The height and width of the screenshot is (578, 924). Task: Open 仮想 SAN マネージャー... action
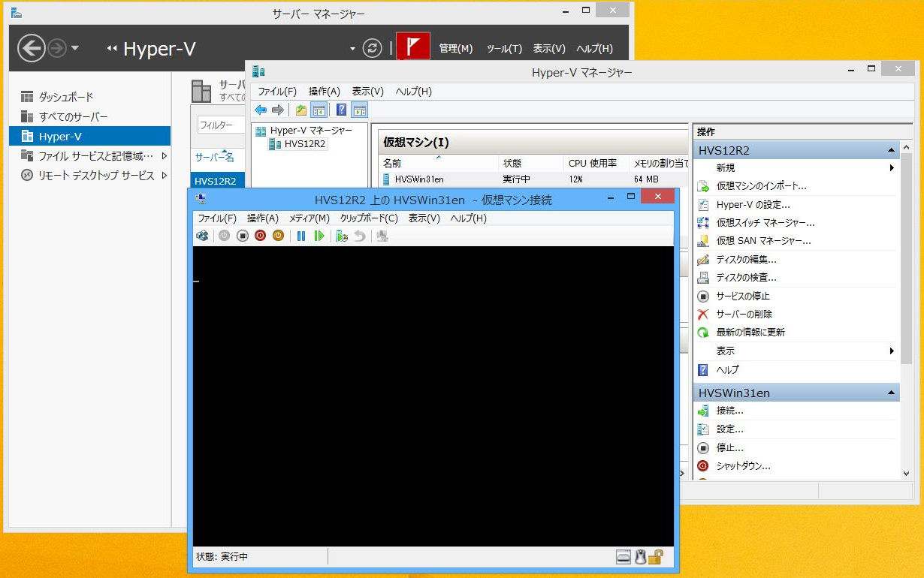(x=763, y=241)
